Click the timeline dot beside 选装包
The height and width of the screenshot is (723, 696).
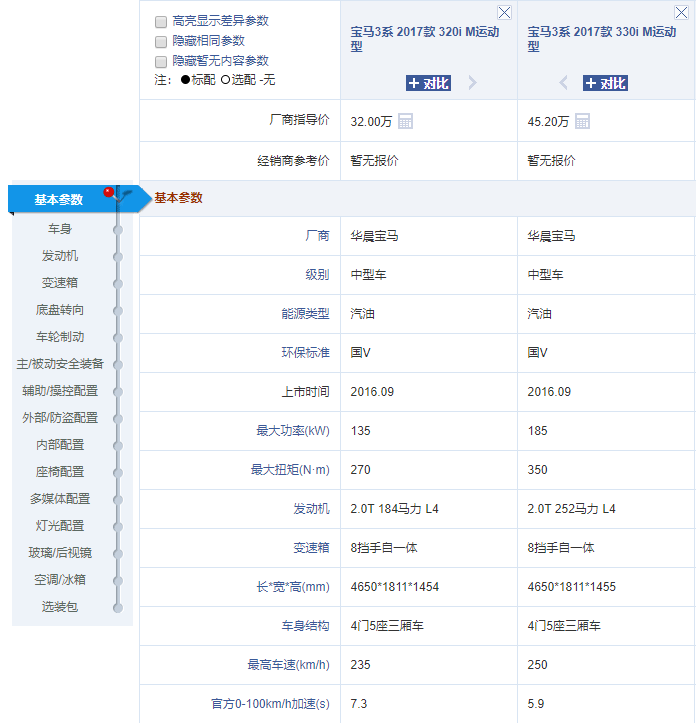pos(118,608)
